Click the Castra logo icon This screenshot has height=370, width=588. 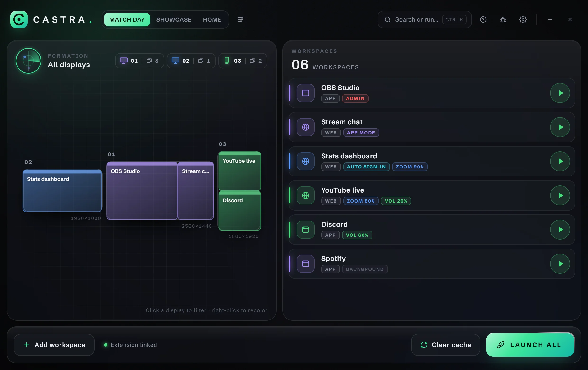19,19
